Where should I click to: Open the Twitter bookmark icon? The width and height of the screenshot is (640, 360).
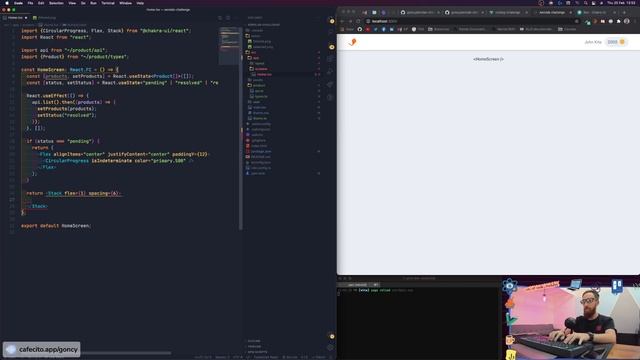pos(376,29)
